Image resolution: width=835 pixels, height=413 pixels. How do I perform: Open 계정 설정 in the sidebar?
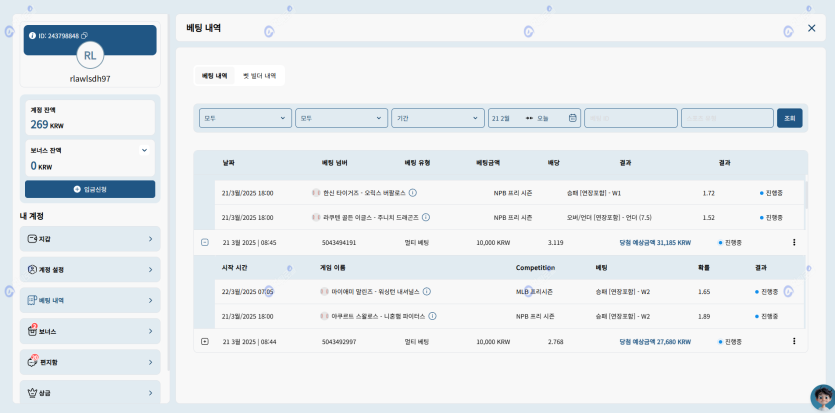coord(89,269)
